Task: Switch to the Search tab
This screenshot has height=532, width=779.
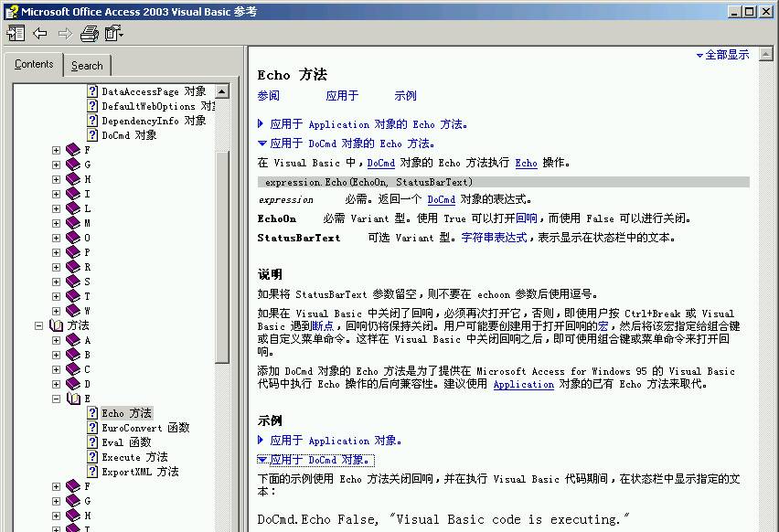Action: click(87, 66)
